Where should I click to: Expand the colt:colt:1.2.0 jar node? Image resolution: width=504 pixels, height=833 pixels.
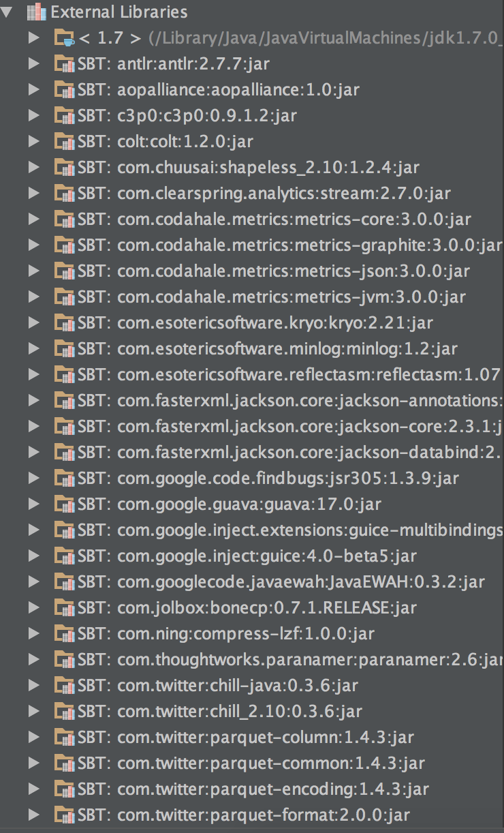pos(34,142)
